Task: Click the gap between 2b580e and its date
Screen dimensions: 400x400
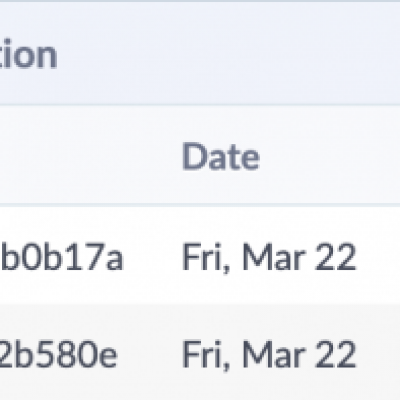Action: point(150,354)
